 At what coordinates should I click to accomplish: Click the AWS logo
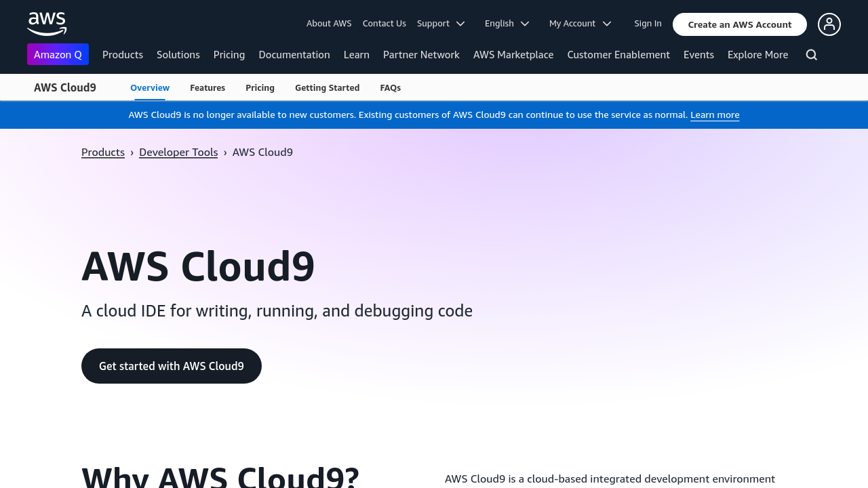pos(47,24)
